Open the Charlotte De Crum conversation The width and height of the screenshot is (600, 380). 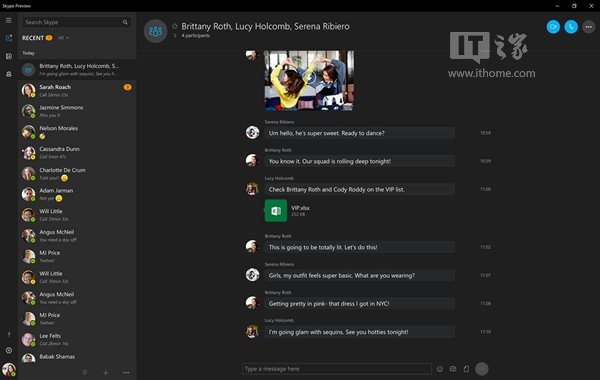[77, 173]
